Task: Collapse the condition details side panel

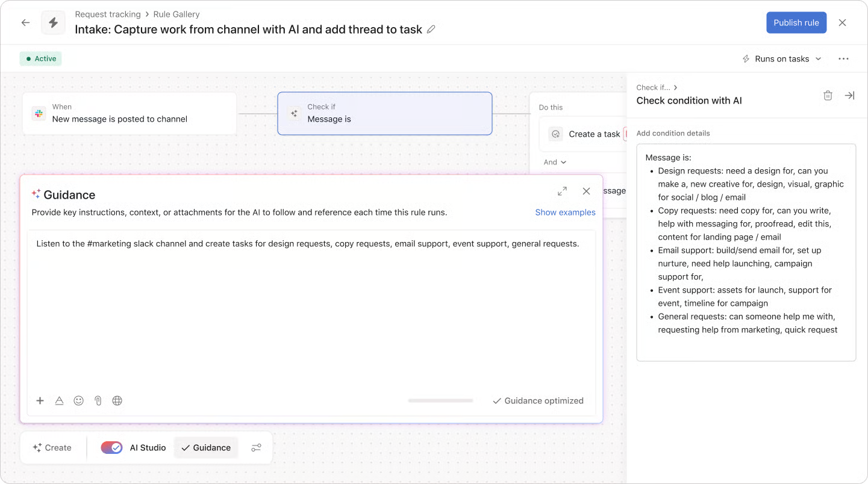Action: (x=849, y=95)
